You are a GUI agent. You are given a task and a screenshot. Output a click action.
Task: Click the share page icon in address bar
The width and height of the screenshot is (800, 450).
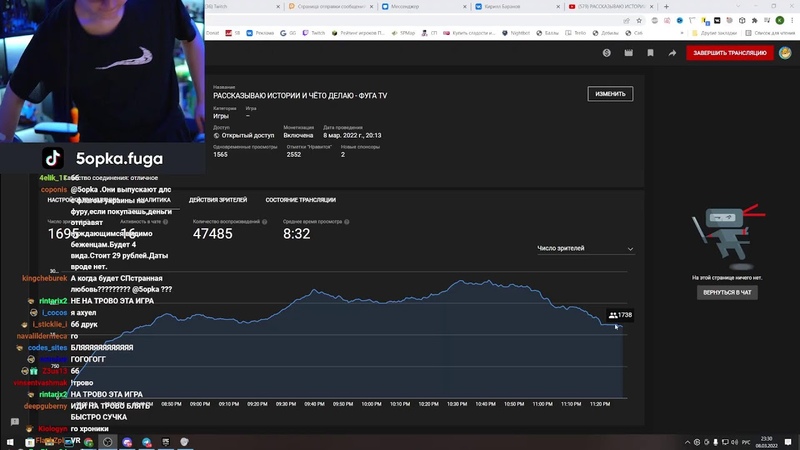627,20
